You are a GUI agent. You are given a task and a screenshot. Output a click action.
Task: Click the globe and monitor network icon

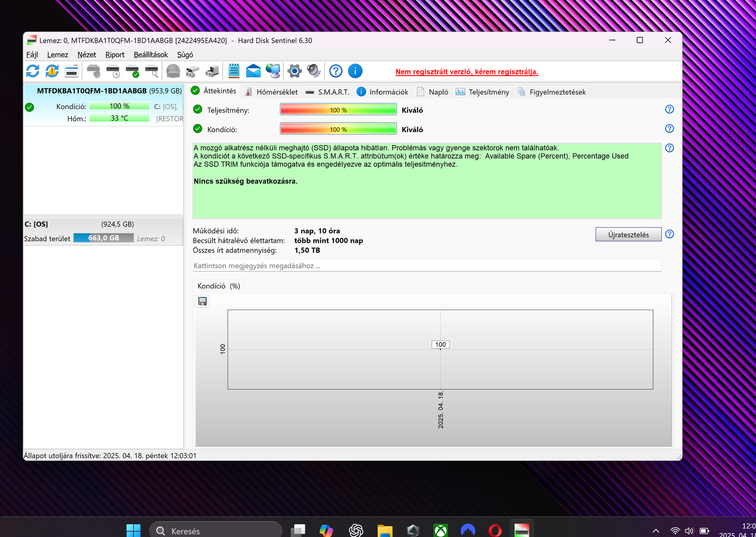point(273,71)
